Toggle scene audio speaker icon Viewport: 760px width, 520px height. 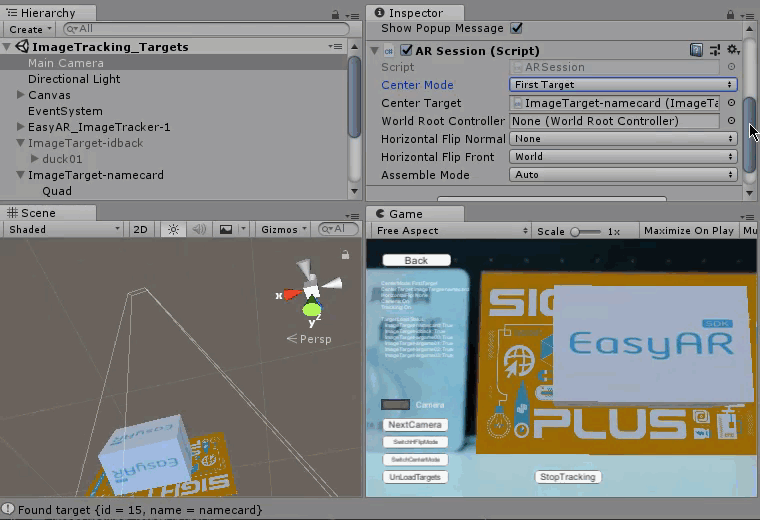click(x=199, y=229)
